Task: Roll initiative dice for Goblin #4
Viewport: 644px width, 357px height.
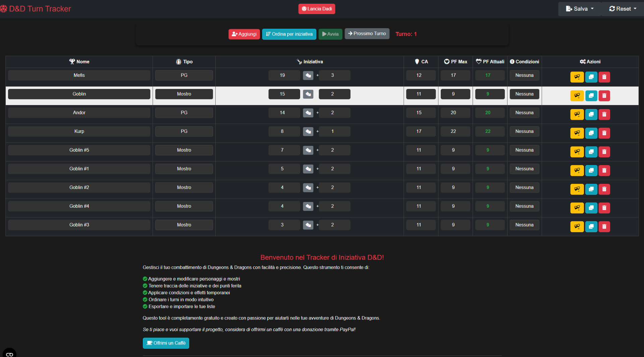Action: [308, 206]
